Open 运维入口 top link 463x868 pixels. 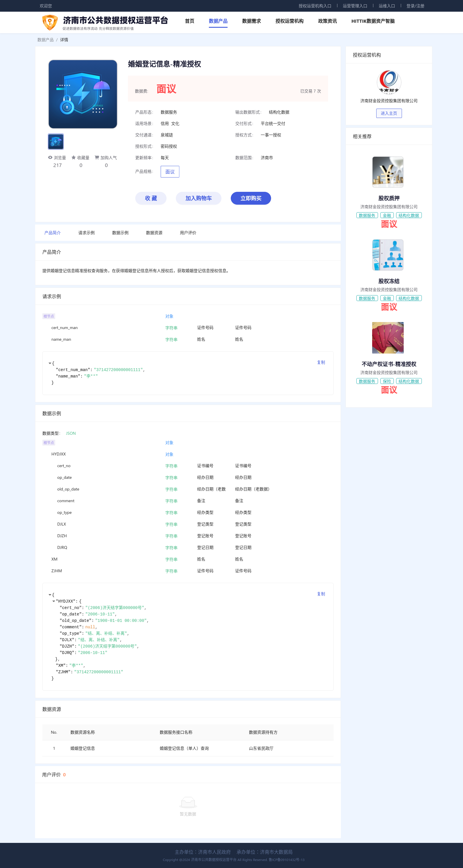[x=387, y=6]
